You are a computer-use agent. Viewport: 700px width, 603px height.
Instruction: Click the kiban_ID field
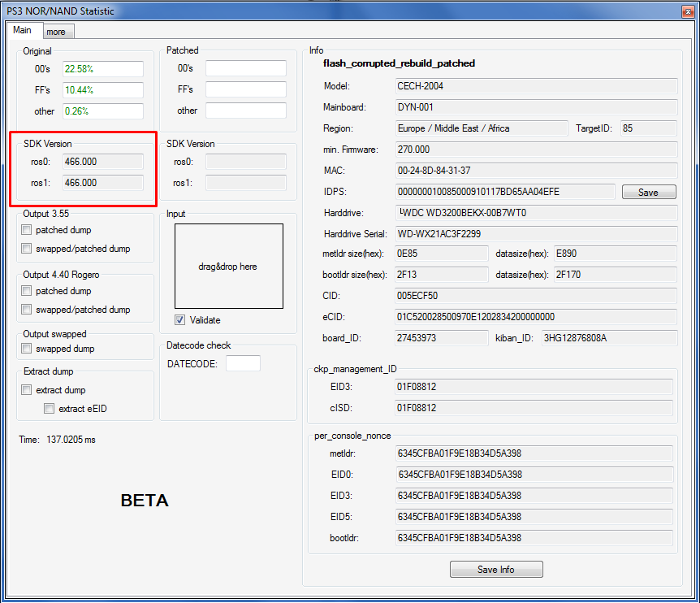610,338
